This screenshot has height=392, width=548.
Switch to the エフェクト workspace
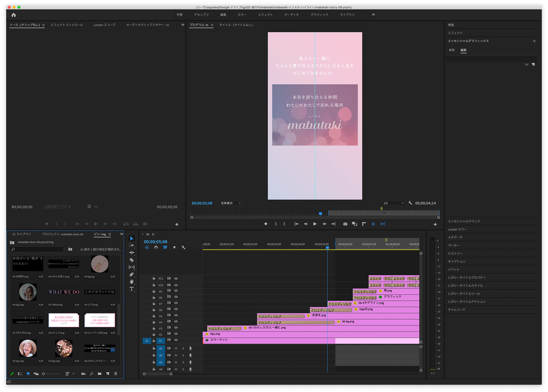coord(265,15)
